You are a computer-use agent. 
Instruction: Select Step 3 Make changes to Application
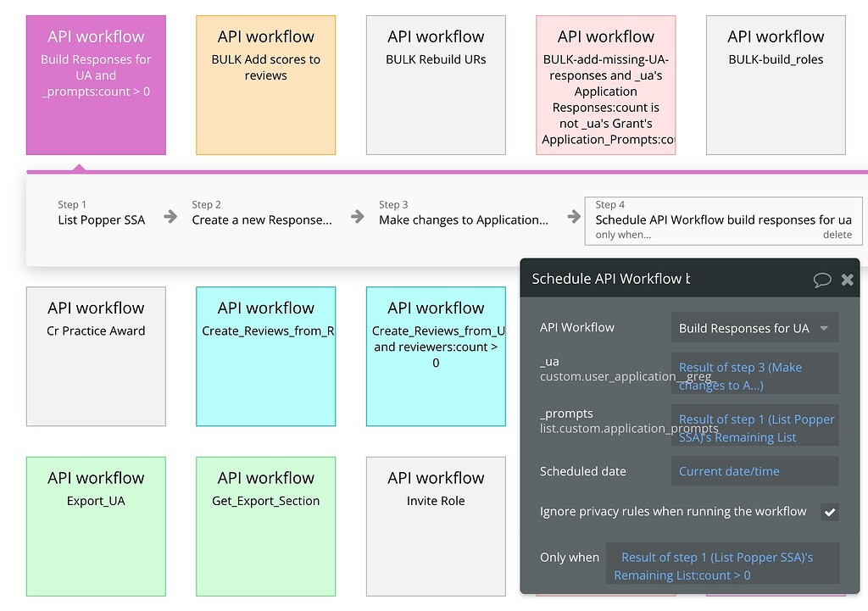click(x=463, y=219)
